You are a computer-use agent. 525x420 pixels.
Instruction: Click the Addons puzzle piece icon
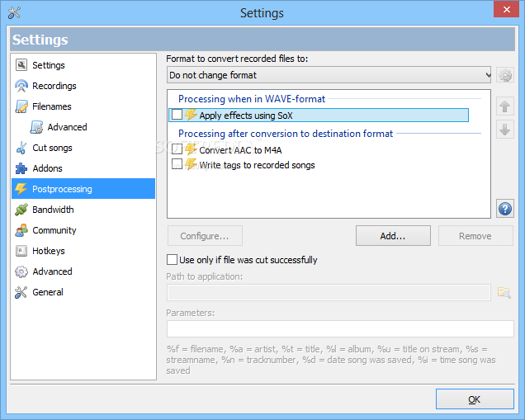(x=21, y=168)
